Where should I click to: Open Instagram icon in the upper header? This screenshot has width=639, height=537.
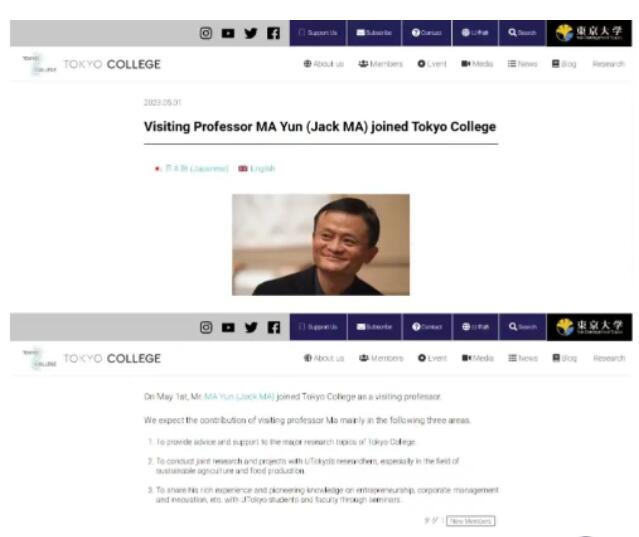click(x=206, y=33)
